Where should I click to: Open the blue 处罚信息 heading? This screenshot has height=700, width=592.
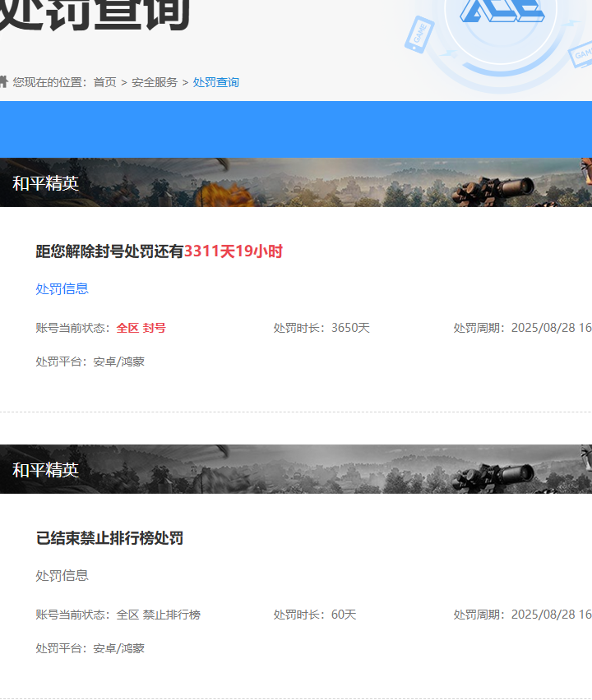coord(62,289)
